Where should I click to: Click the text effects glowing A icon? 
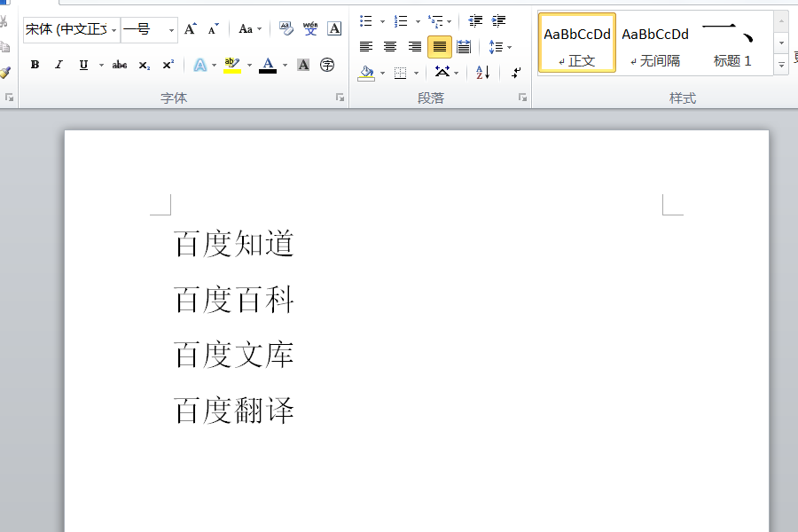pyautogui.click(x=200, y=65)
